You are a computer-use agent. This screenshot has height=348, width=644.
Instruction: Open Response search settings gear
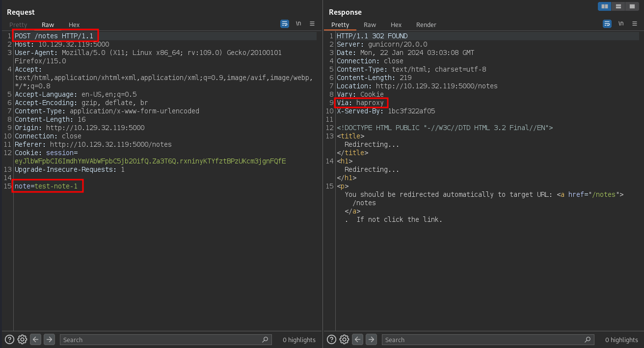tap(344, 339)
